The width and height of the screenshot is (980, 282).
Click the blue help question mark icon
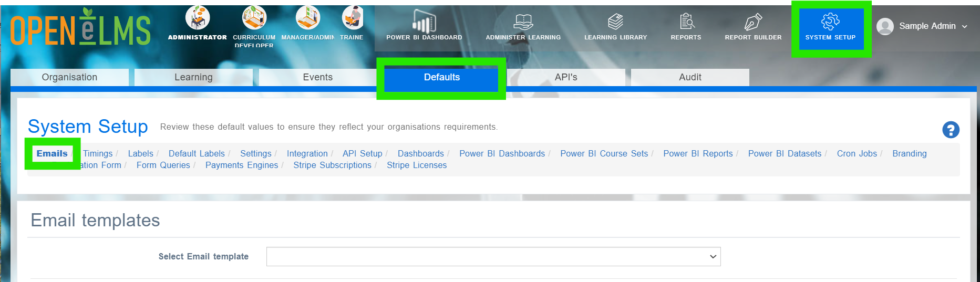point(951,130)
